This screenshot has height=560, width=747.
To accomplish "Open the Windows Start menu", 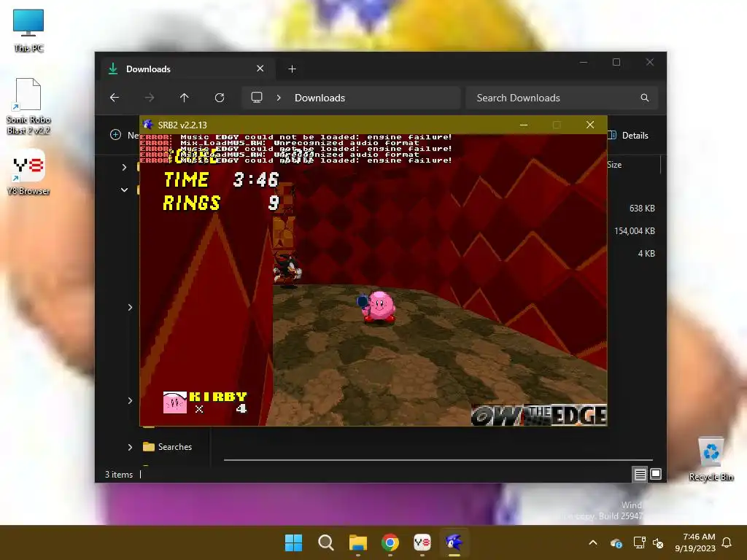I will point(293,542).
